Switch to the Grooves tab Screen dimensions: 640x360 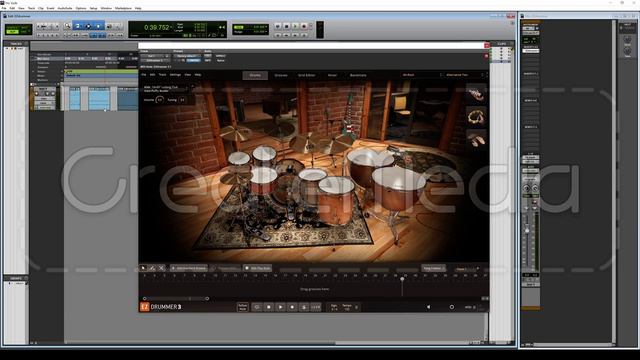[281, 75]
